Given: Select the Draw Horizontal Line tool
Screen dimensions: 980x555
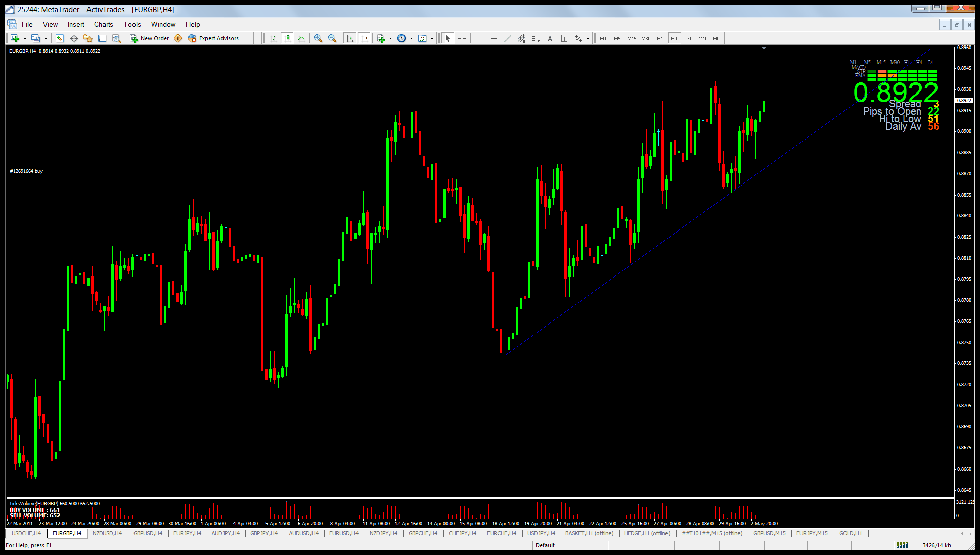Looking at the screenshot, I should tap(493, 38).
